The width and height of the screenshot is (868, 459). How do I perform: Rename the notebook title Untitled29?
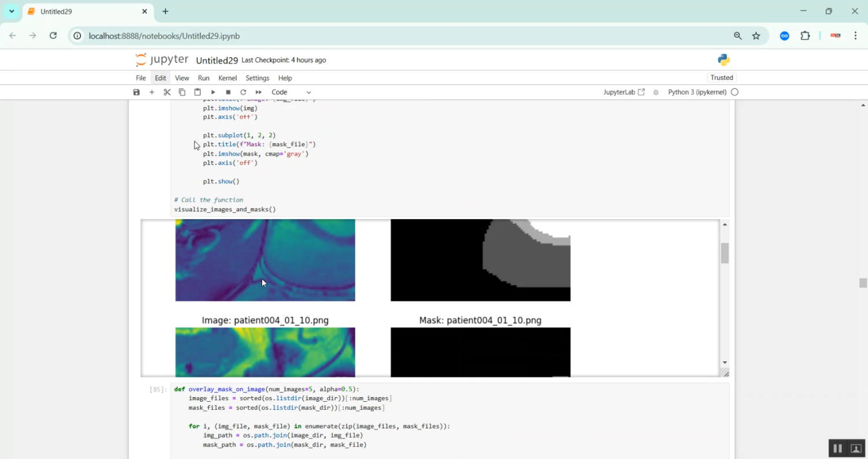point(217,61)
